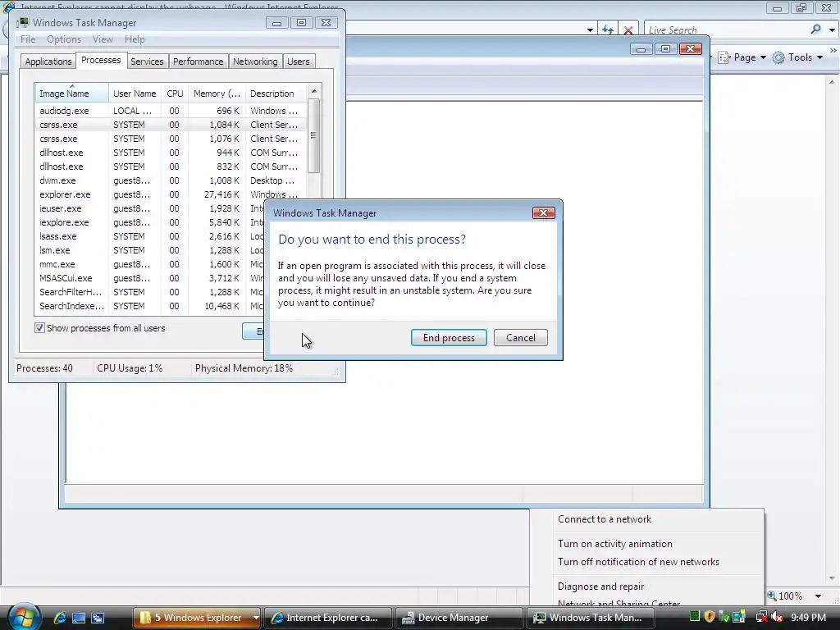Image resolution: width=840 pixels, height=630 pixels.
Task: Sort by the CPU column header
Action: pos(175,94)
